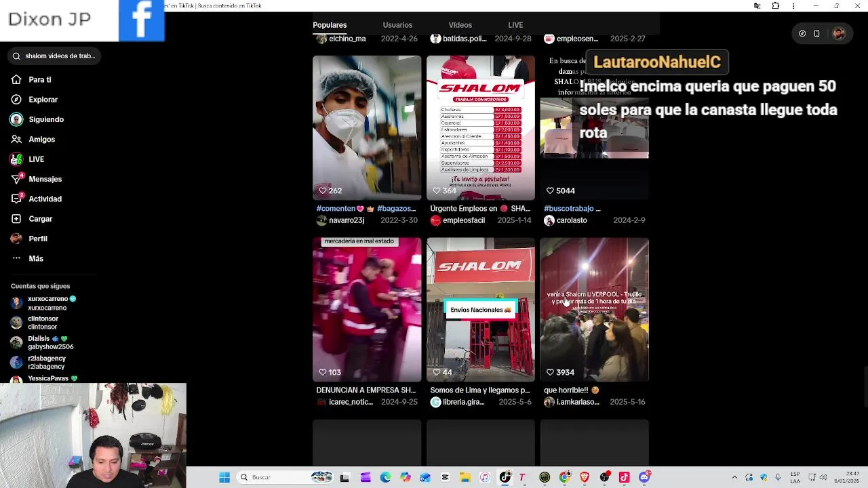Click the TikTok coins icon at top right
The height and width of the screenshot is (488, 868).
[x=802, y=33]
